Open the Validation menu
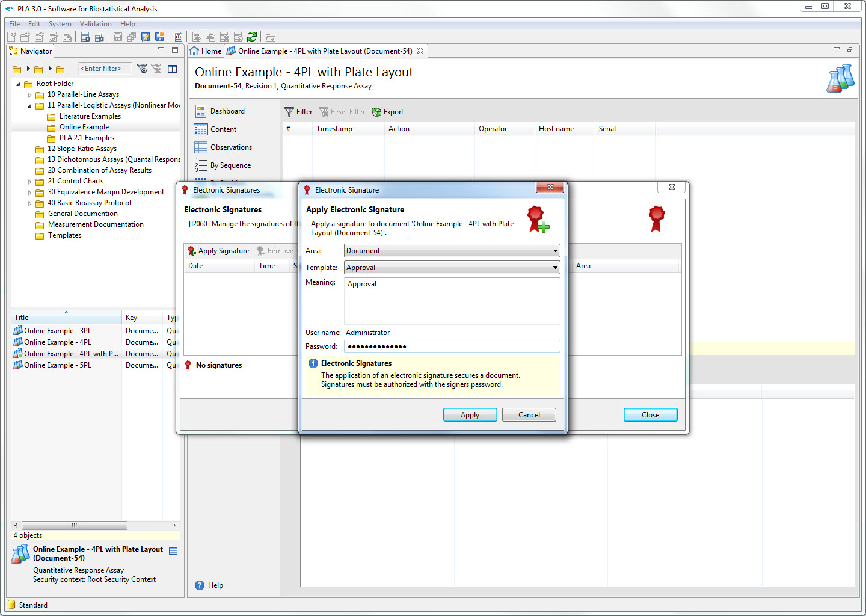The width and height of the screenshot is (866, 616). click(x=96, y=24)
